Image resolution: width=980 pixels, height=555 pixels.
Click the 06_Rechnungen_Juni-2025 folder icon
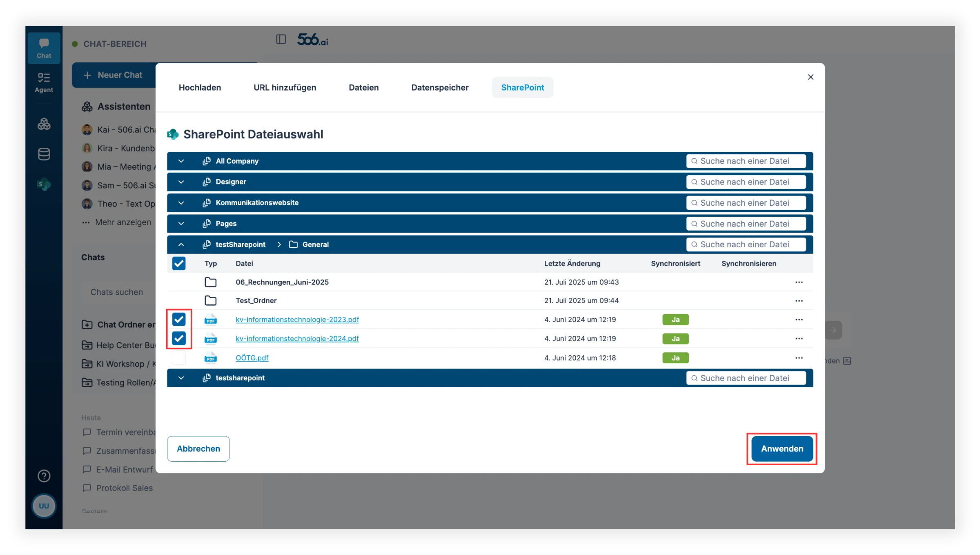(x=210, y=282)
